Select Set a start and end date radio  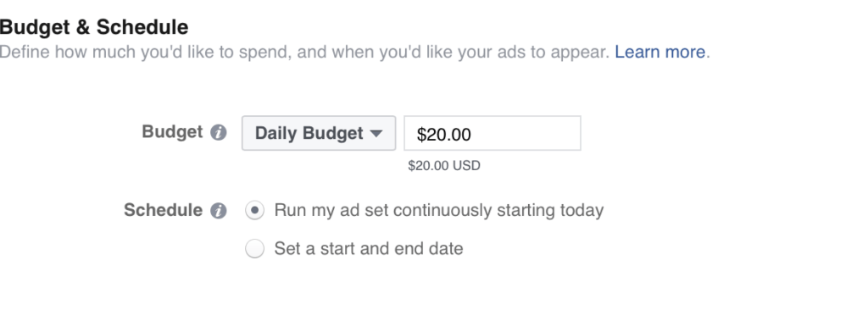[x=254, y=249]
